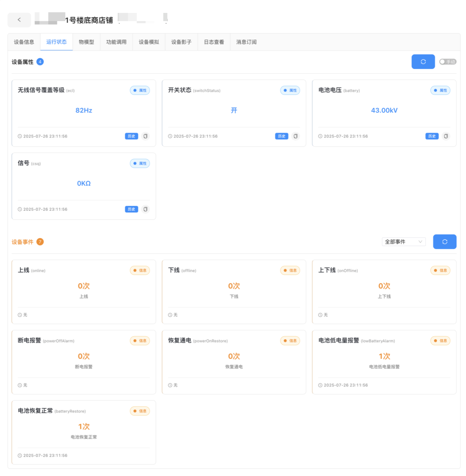Open the 电池低电量报警 event card
The width and height of the screenshot is (466, 476).
[384, 362]
